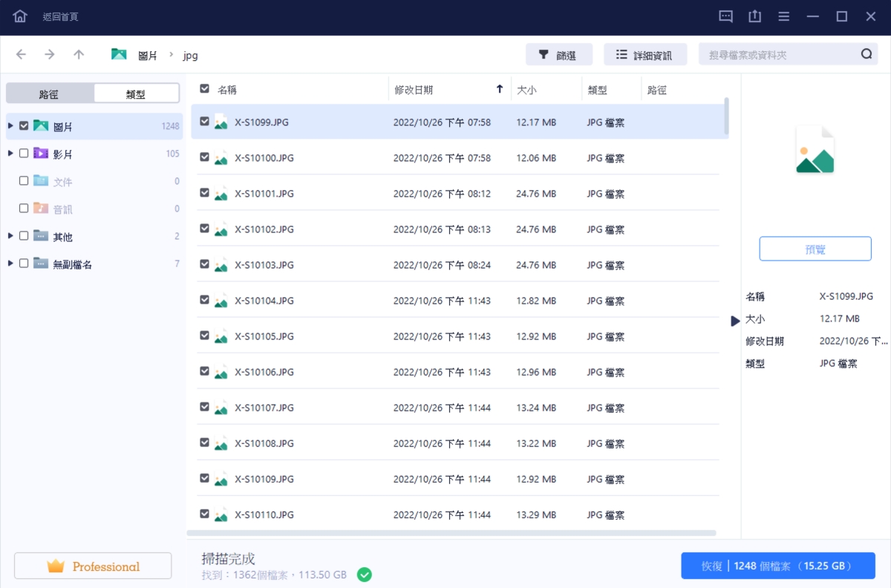
Task: Expand the 其他 category arrow
Action: click(x=10, y=236)
